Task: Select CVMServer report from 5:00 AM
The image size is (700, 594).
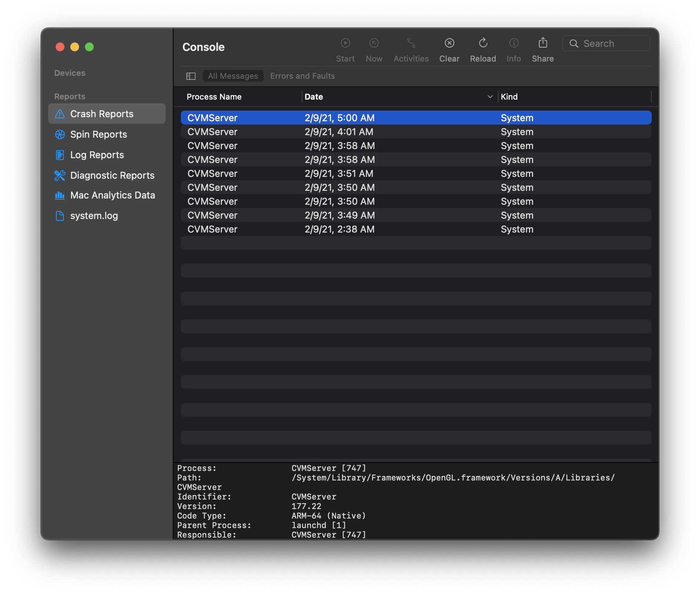Action: tap(416, 118)
